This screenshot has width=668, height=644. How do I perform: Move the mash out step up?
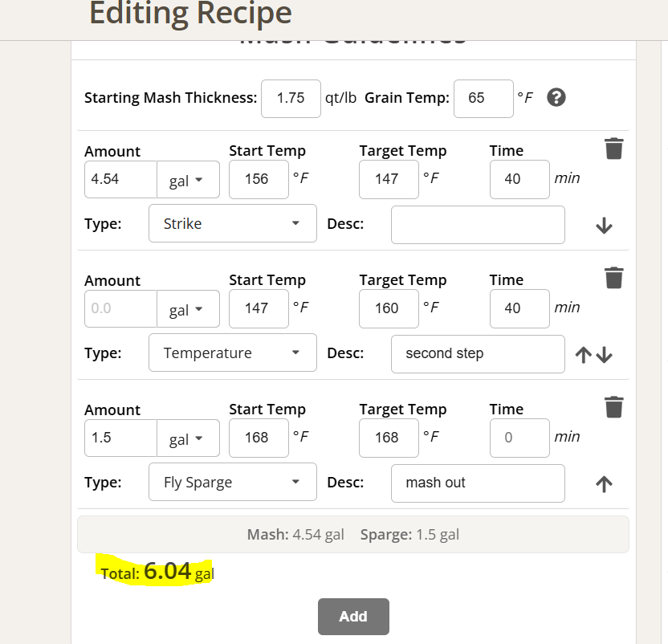point(605,483)
